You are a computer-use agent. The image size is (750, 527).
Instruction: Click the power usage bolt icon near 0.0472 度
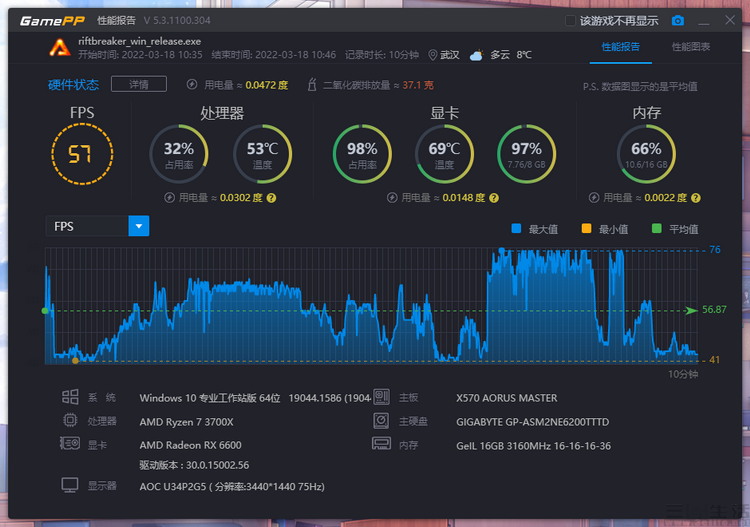point(192,85)
